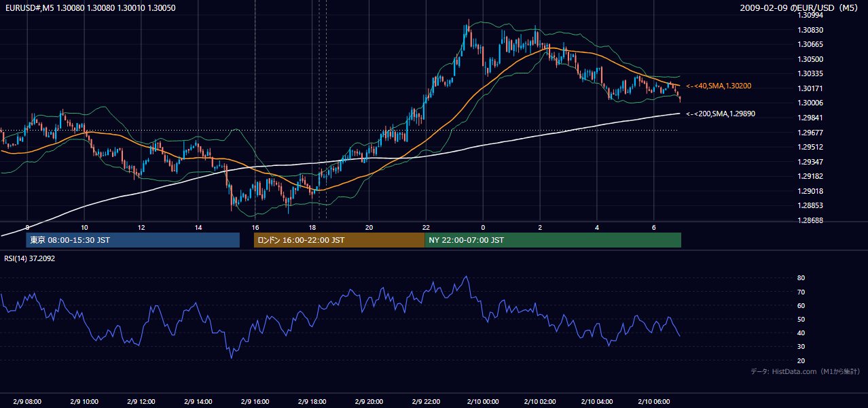
Task: Click the NY 22:00-07:00 JST session bar
Action: point(553,240)
